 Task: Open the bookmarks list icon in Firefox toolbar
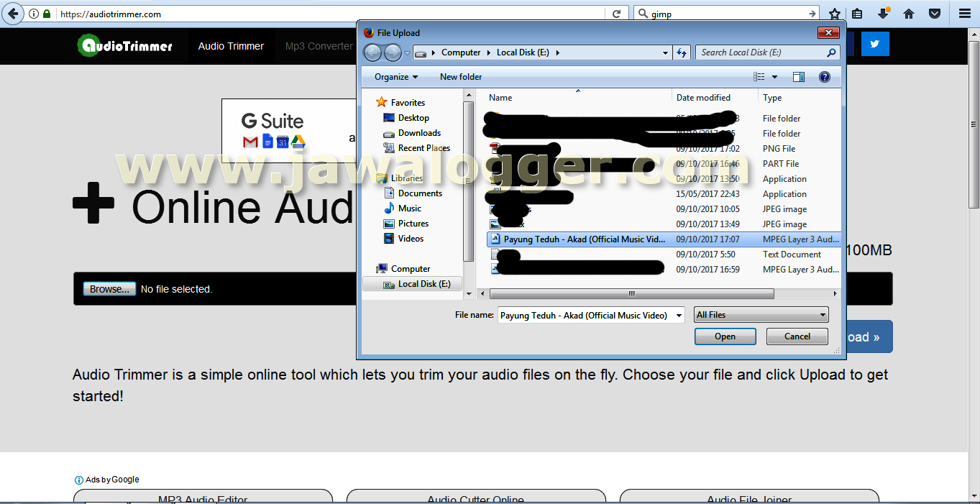pos(857,14)
